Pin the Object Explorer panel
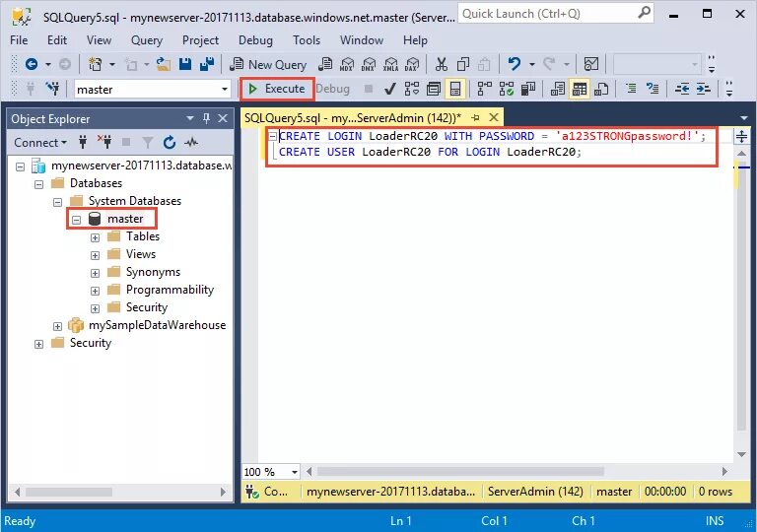Screen dimensions: 757x532 [x=206, y=118]
